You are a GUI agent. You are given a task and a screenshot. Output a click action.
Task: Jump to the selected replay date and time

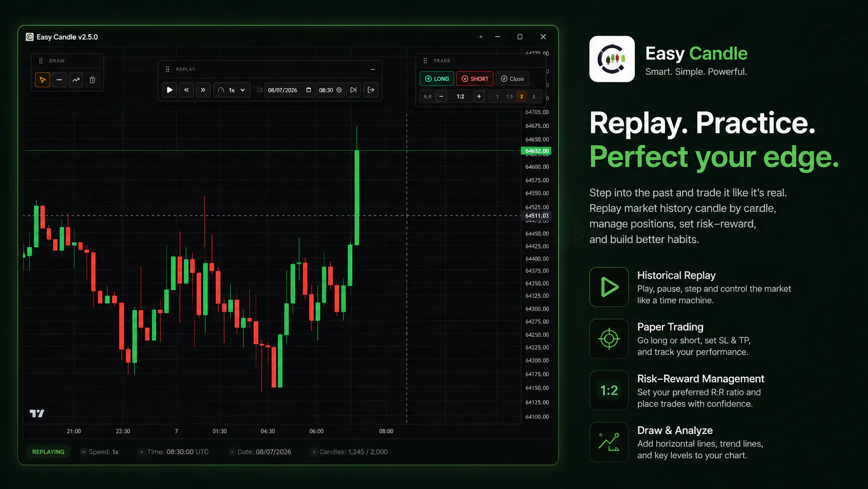[x=354, y=90]
